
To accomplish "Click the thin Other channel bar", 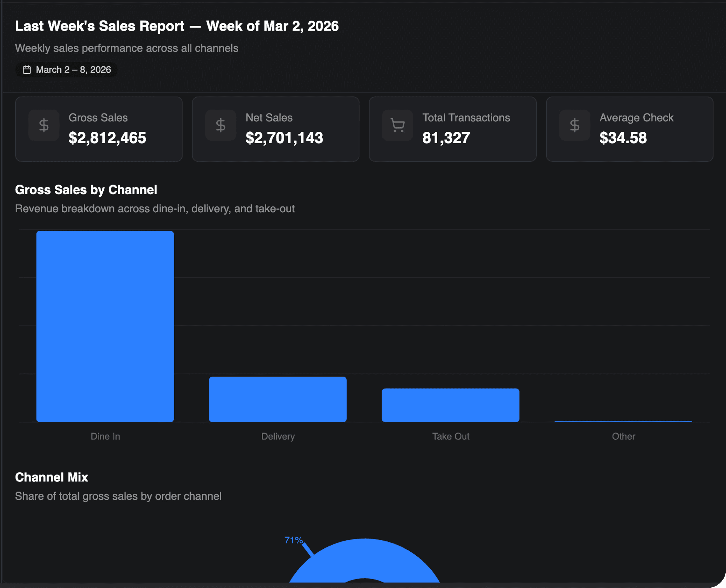I will click(x=623, y=421).
